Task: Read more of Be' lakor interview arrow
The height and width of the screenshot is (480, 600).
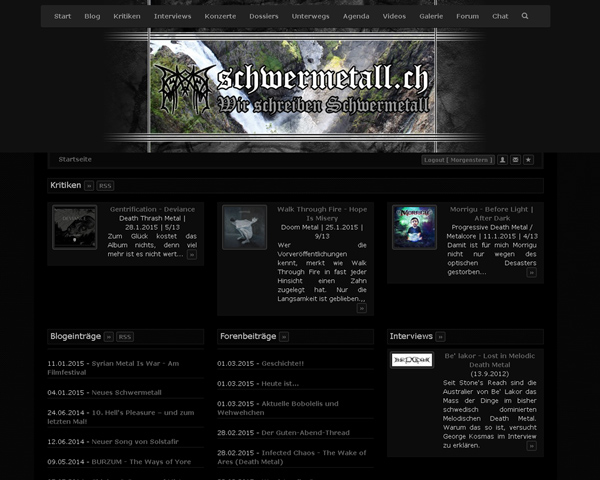Action: (x=532, y=446)
